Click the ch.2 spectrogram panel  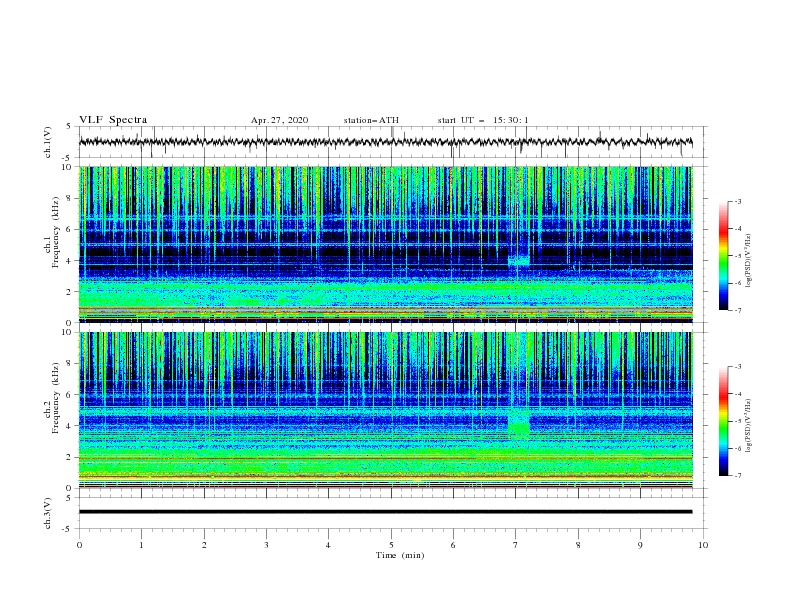pos(386,410)
